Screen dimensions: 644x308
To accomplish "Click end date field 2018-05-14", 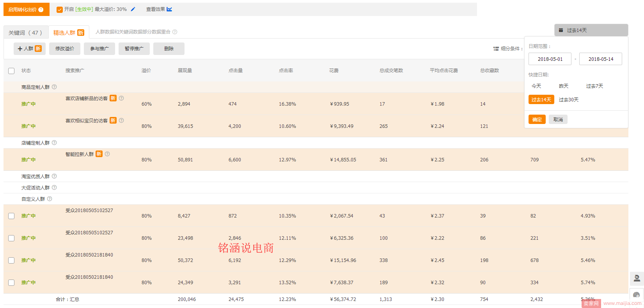I will (601, 59).
